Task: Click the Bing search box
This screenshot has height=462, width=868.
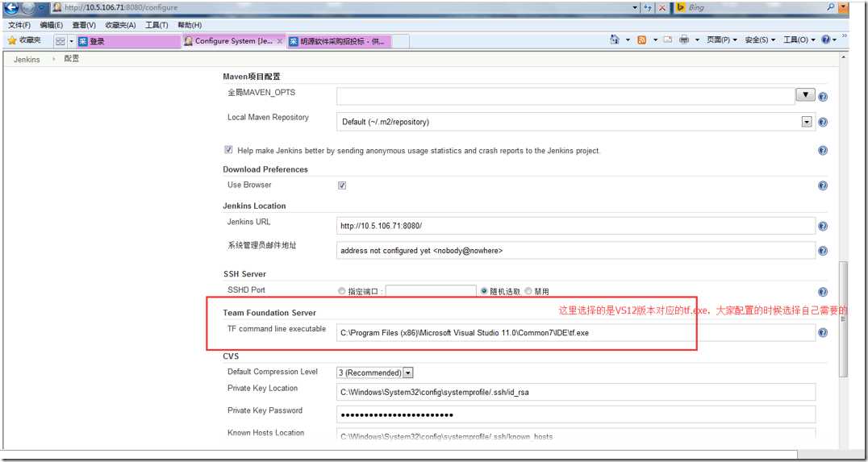Action: click(x=756, y=8)
